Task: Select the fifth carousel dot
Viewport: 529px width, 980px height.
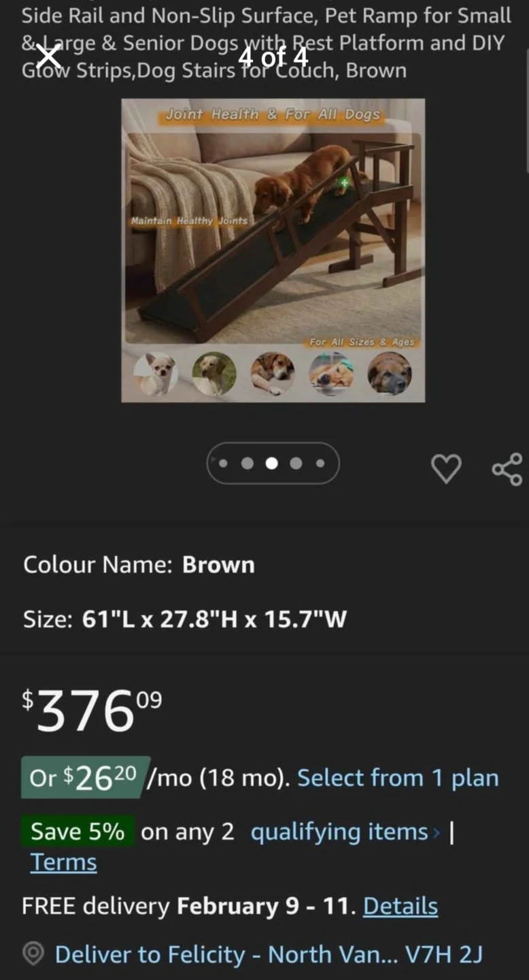Action: pyautogui.click(x=320, y=463)
